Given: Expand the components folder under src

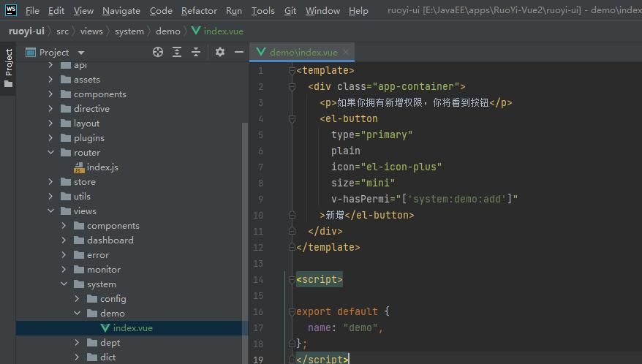Looking at the screenshot, I should click(51, 94).
